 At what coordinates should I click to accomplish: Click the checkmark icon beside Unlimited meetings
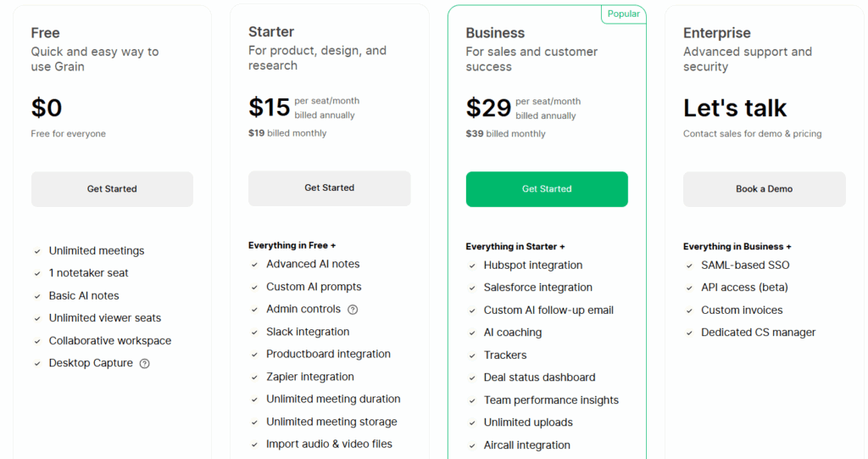(x=37, y=251)
